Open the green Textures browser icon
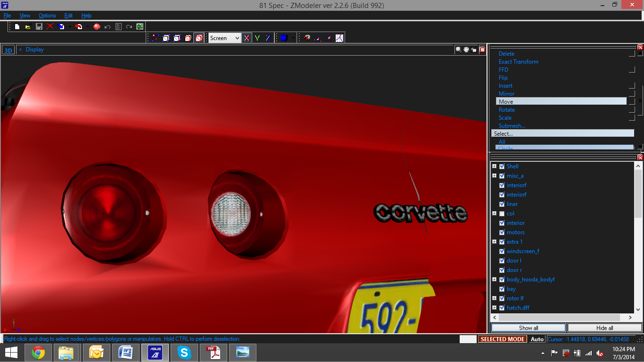 coord(140,26)
